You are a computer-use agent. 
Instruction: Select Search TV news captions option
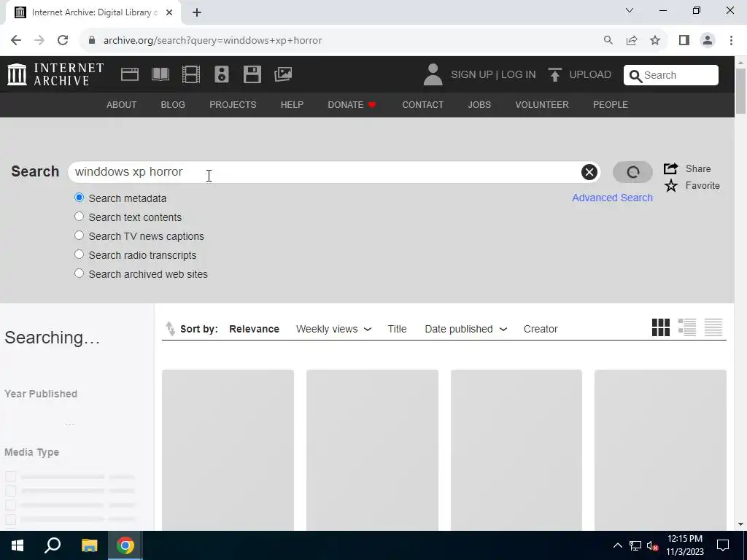[x=79, y=236]
